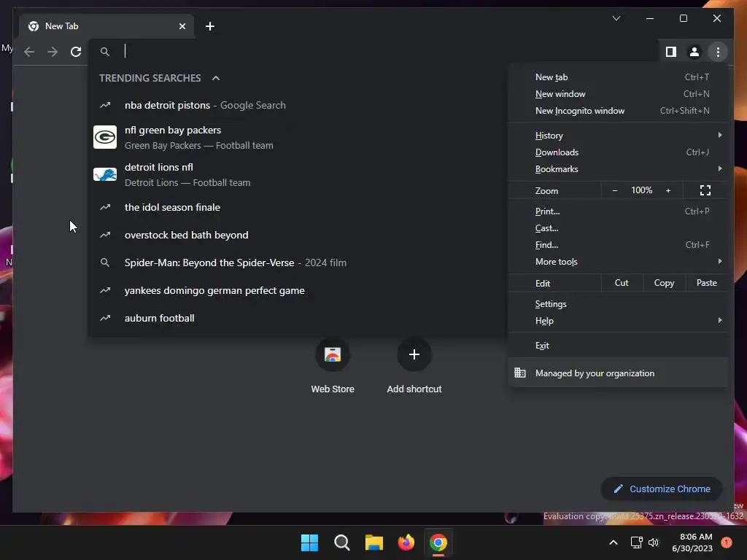
Task: Select the nfl green bay packers suggestion
Action: pos(298,137)
